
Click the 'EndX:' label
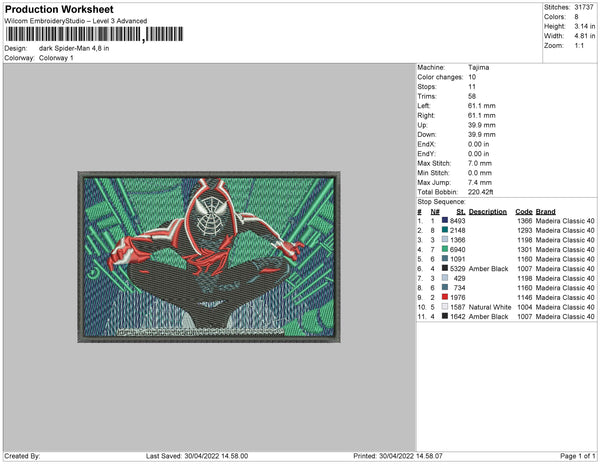coord(426,144)
